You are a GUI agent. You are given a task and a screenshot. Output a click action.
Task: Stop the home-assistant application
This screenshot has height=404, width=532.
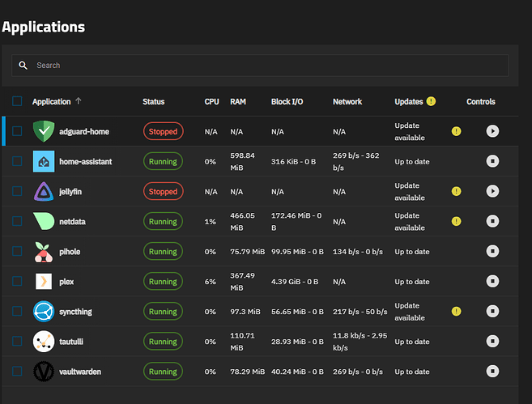pos(492,161)
